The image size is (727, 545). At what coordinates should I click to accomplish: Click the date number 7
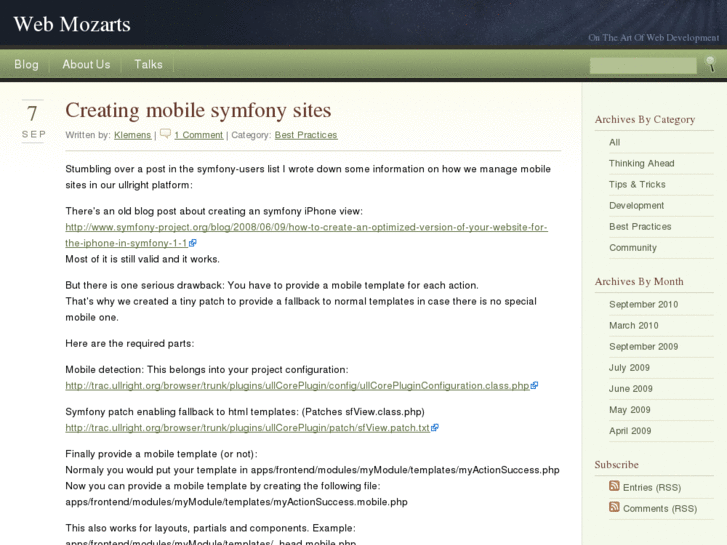coord(32,114)
